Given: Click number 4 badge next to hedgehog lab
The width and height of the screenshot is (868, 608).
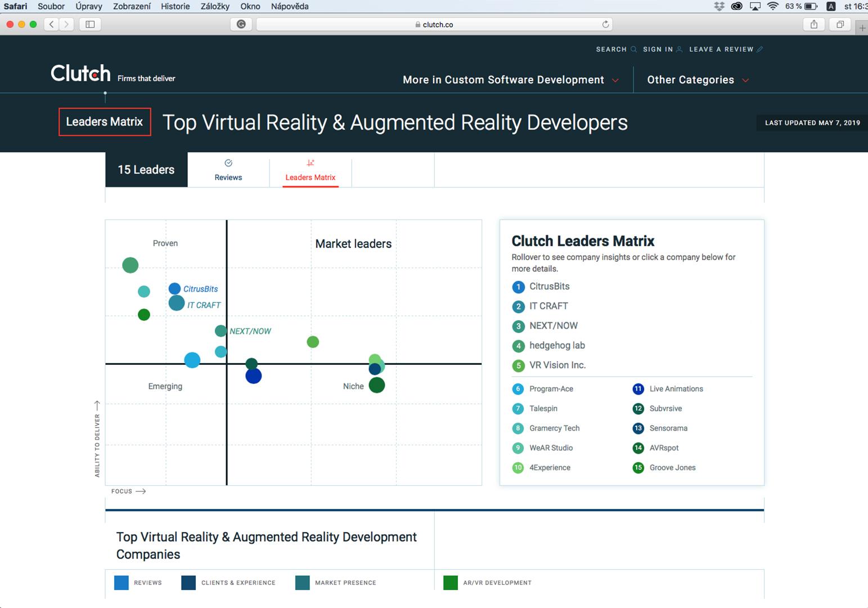Looking at the screenshot, I should click(518, 346).
